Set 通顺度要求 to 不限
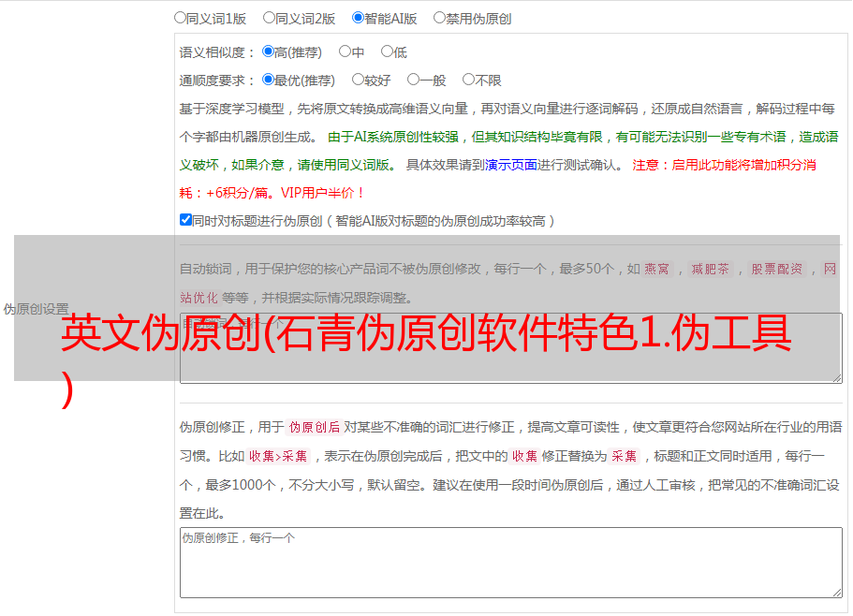Screen dimensions: 853x616 (468, 80)
